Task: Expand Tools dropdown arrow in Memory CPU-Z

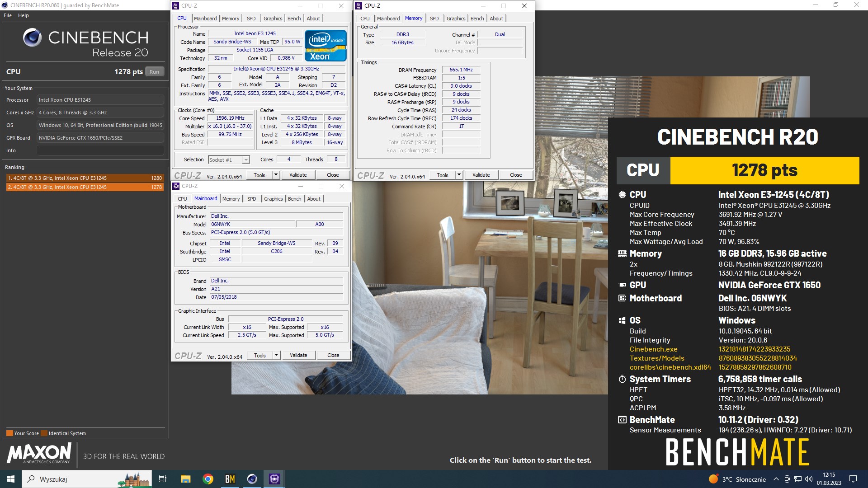Action: pos(459,175)
